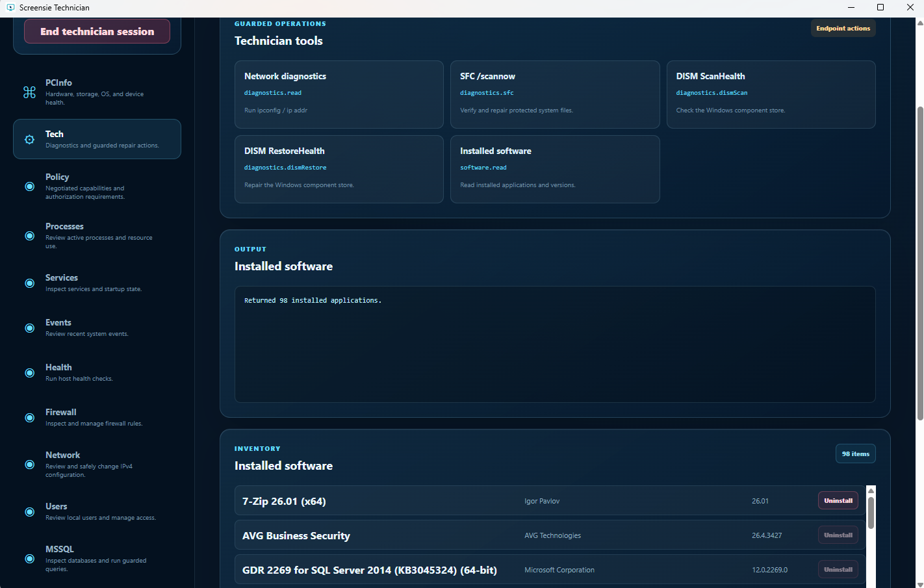Click the 'Returned 98 installed applications.' output text
Image resolution: width=924 pixels, height=588 pixels.
pyautogui.click(x=313, y=301)
